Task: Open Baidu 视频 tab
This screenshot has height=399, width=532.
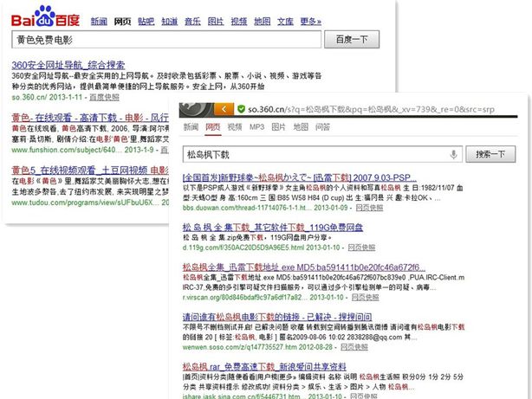Action: (x=239, y=22)
